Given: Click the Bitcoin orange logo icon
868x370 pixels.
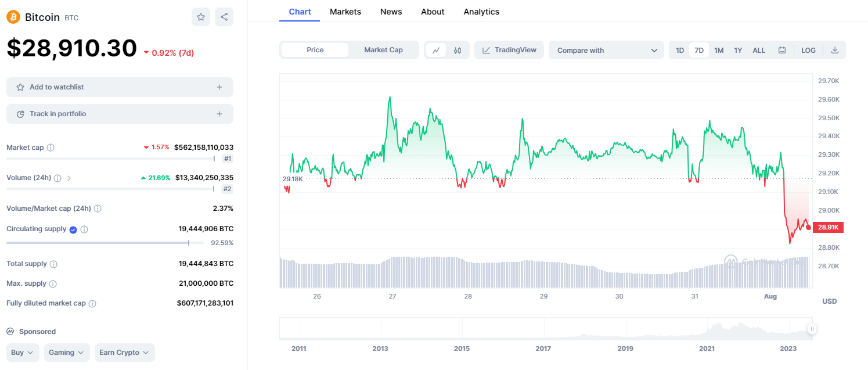Looking at the screenshot, I should coord(13,17).
